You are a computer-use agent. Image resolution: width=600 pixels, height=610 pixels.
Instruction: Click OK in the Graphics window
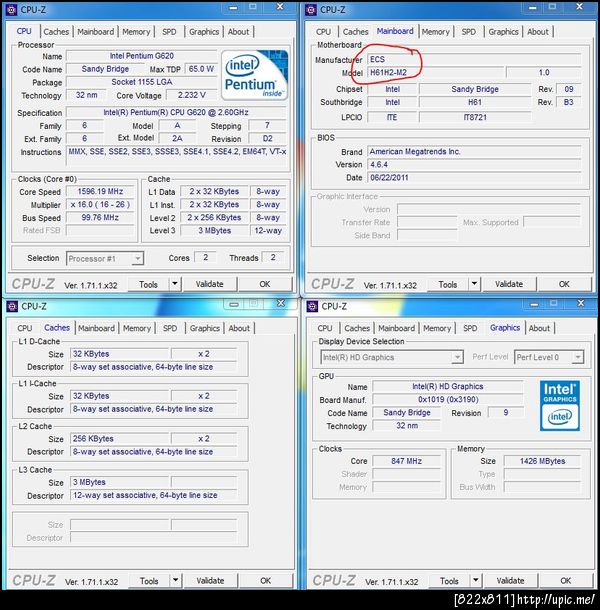[x=566, y=581]
